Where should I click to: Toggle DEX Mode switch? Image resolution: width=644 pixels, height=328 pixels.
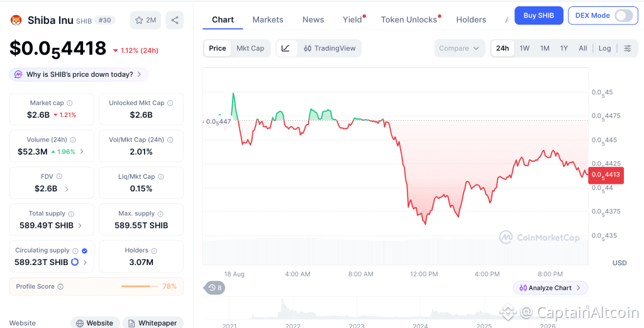tap(623, 16)
